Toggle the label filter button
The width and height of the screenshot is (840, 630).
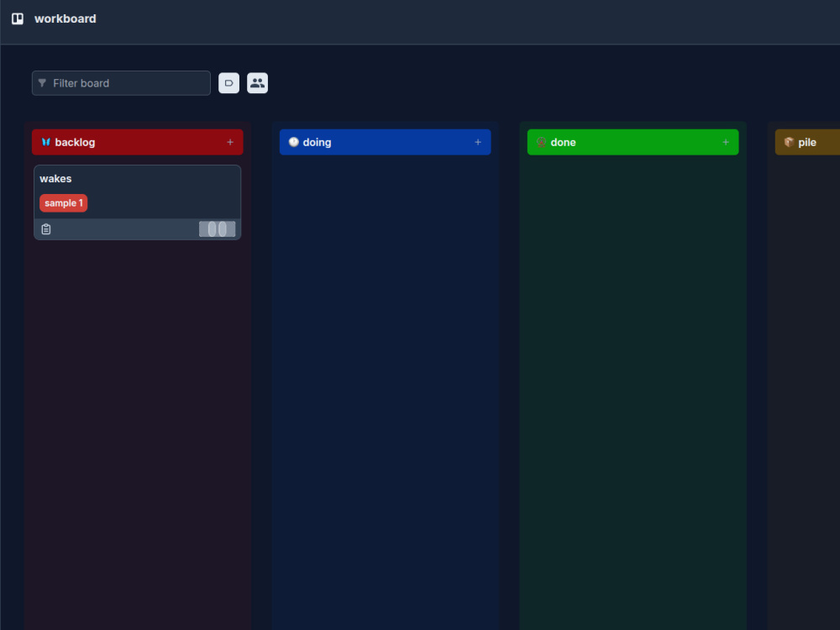tap(228, 83)
